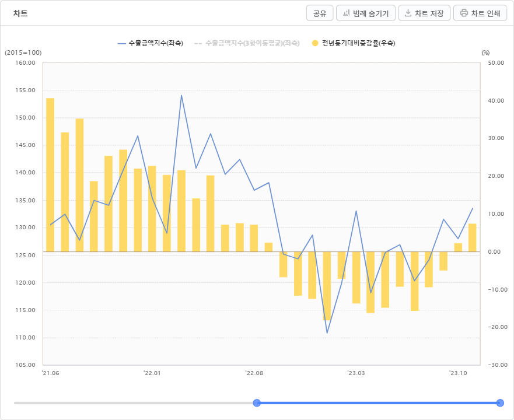Click the right handle of the range slider
This screenshot has width=514, height=420.
500,402
